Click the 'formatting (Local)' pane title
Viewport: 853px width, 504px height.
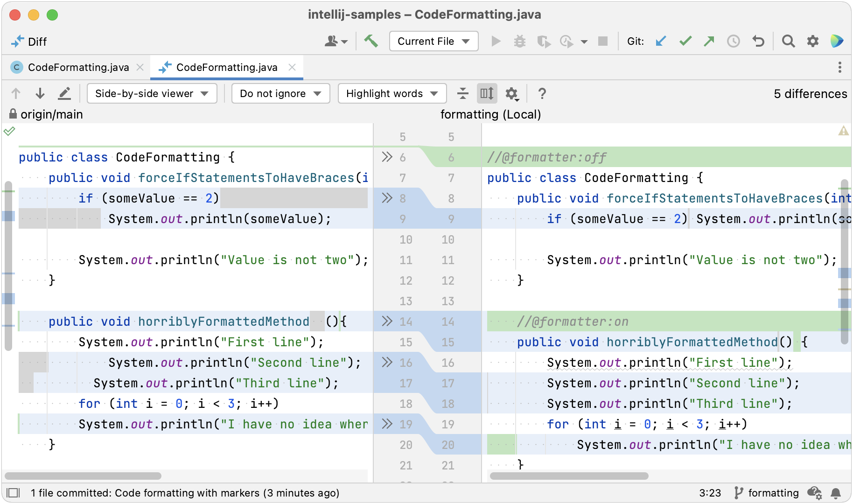click(x=490, y=114)
